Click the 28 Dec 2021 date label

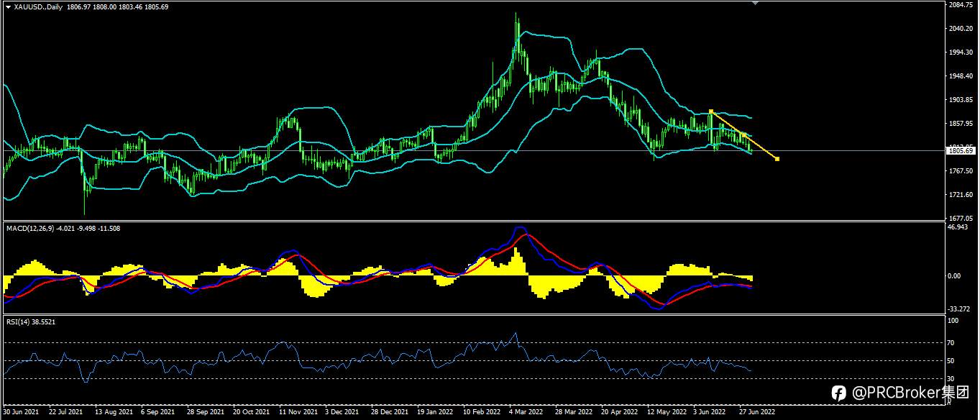tap(389, 413)
